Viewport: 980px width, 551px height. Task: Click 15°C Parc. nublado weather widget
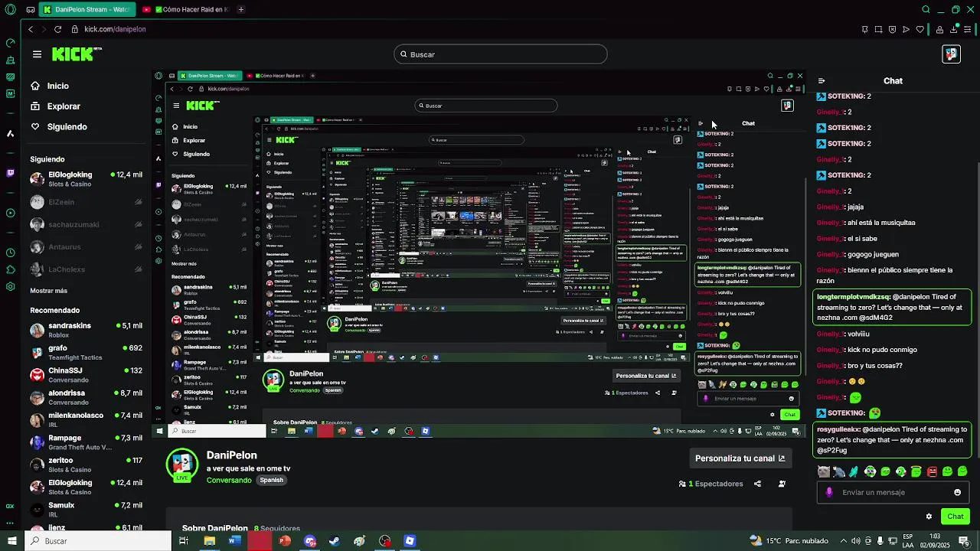point(790,541)
